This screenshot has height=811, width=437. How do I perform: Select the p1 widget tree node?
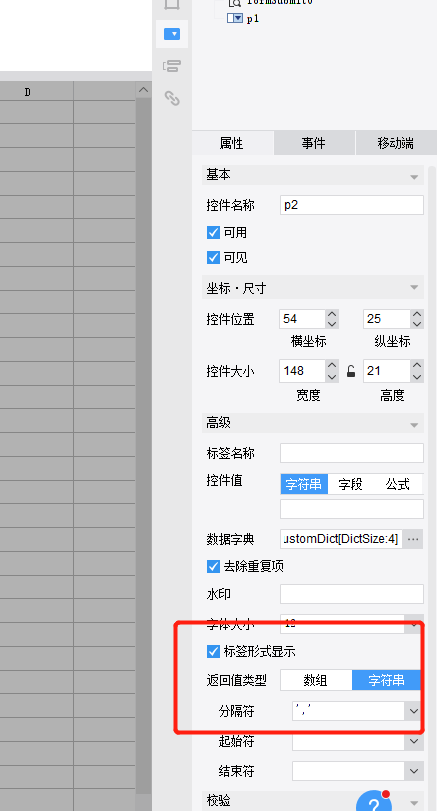tap(252, 19)
